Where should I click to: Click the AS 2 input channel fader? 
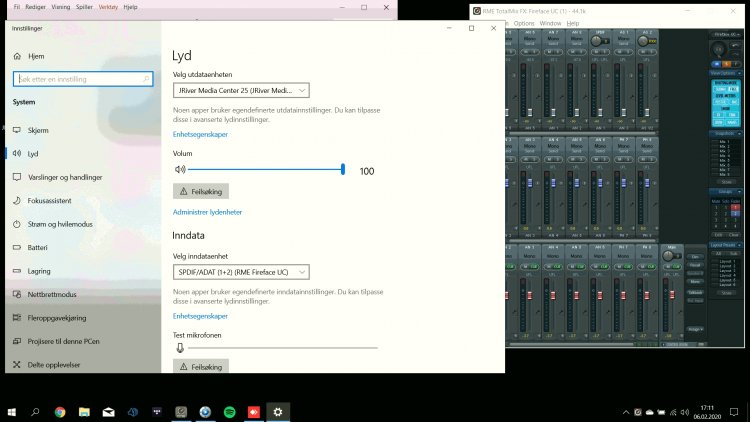click(x=647, y=112)
